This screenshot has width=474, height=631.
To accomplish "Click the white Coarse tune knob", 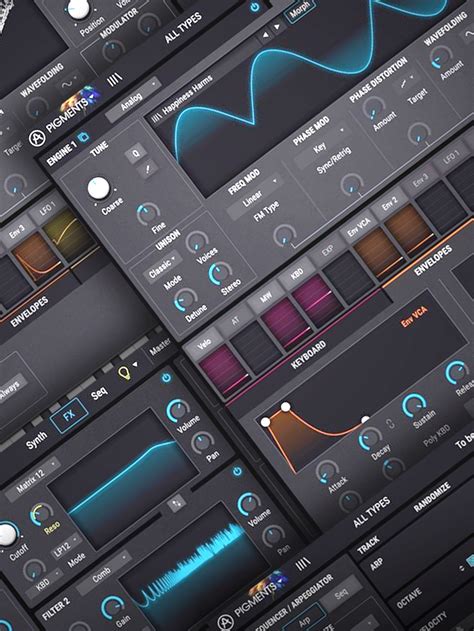I will 98,188.
